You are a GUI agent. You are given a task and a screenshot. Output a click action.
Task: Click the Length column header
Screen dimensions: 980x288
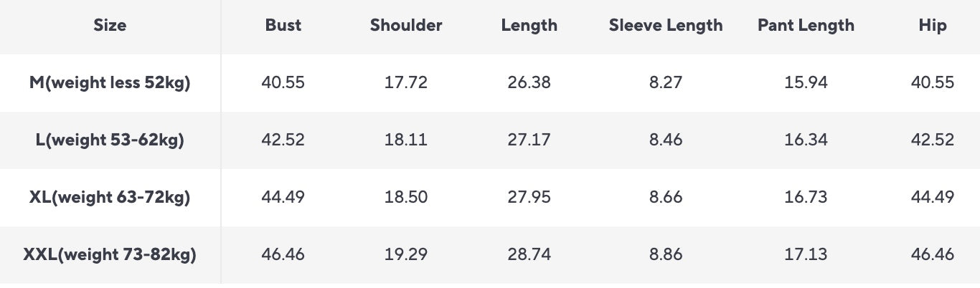[x=529, y=26]
